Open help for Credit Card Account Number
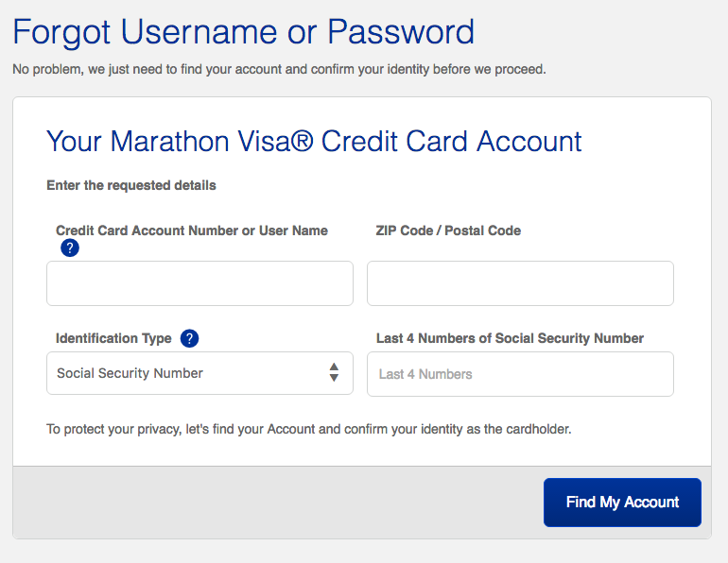Image resolution: width=728 pixels, height=563 pixels. [70, 248]
